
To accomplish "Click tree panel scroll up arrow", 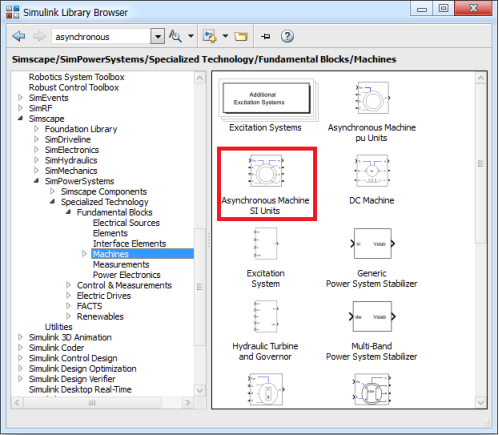I will tap(200, 78).
